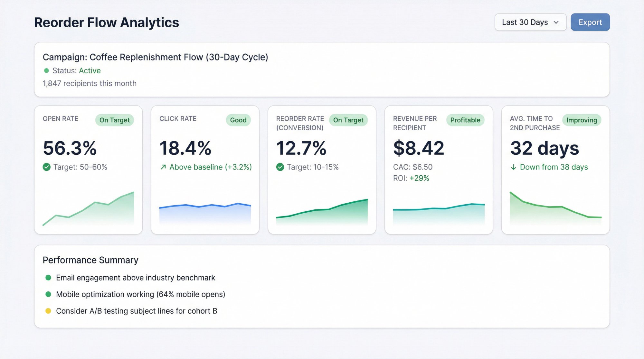Image resolution: width=644 pixels, height=359 pixels.
Task: Click the Open Rate sparkline chart
Action: [x=88, y=208]
